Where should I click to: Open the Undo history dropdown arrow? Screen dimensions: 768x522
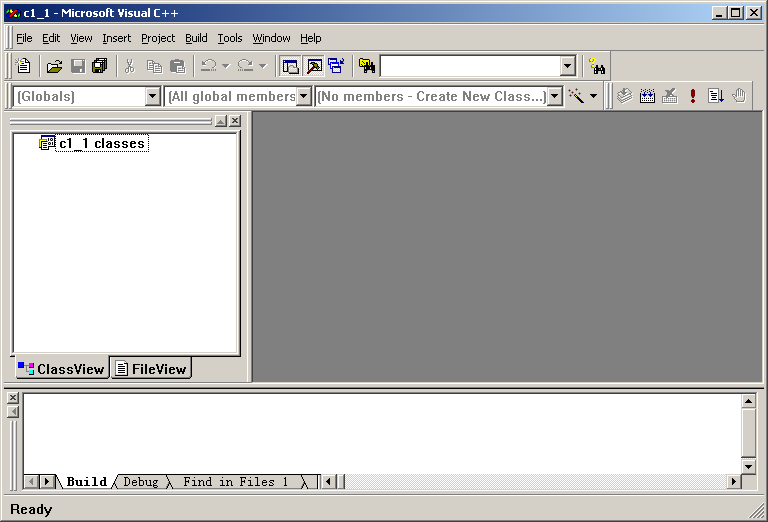(x=225, y=66)
